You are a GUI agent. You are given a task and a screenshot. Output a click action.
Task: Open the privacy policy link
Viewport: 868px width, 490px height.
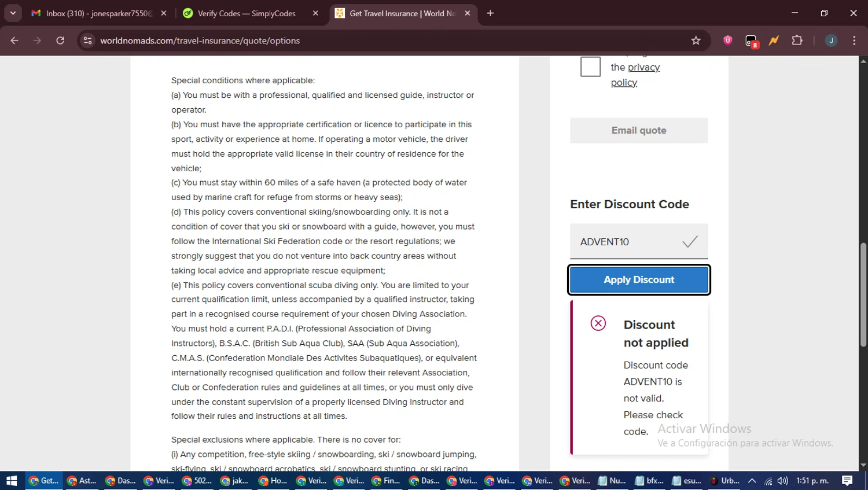tap(635, 75)
